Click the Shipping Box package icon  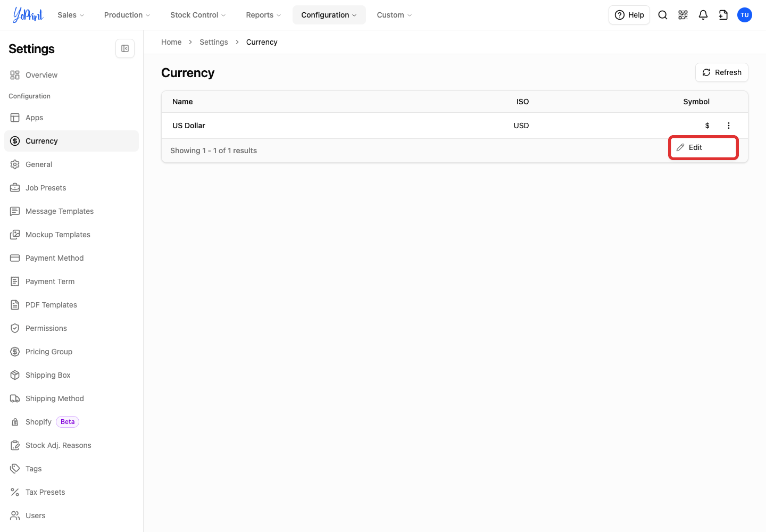point(15,375)
